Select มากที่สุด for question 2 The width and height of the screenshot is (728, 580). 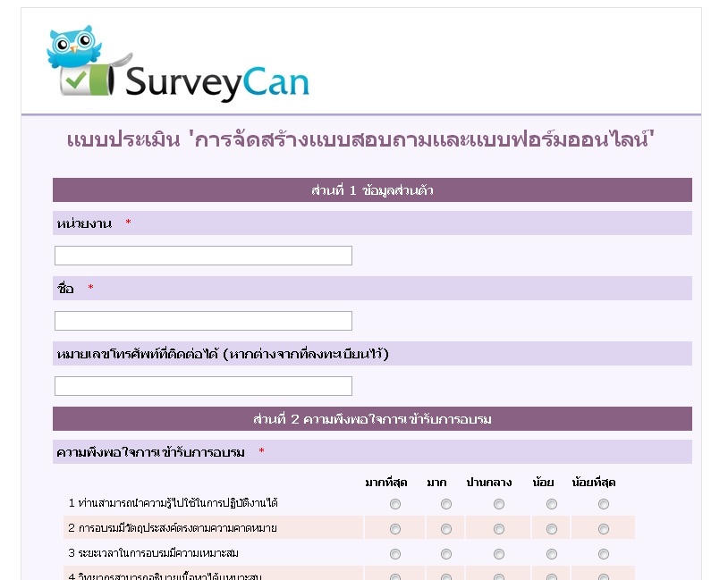click(x=395, y=529)
